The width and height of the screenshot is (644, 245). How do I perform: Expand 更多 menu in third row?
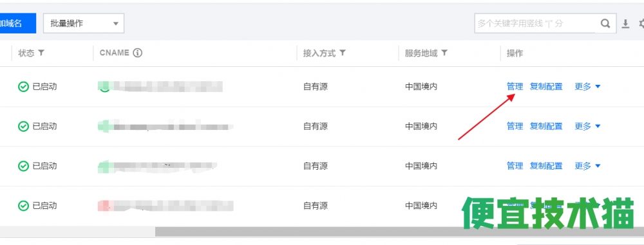tap(587, 166)
